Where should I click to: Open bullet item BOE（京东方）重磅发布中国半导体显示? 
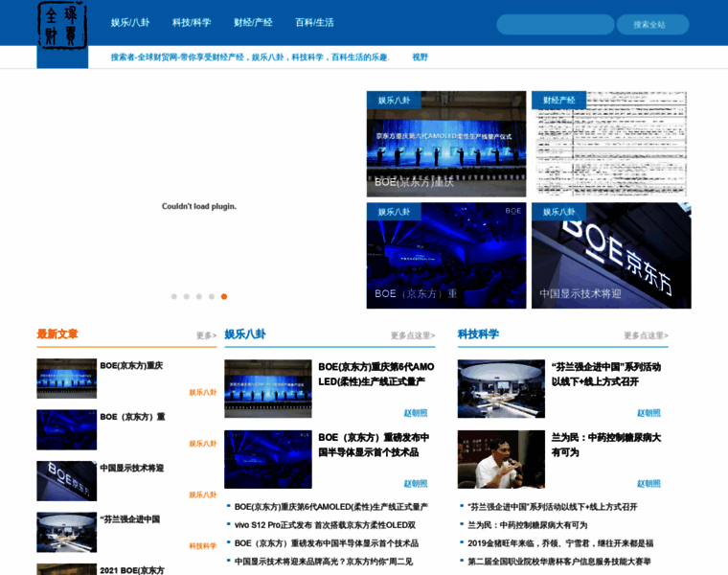(x=327, y=543)
